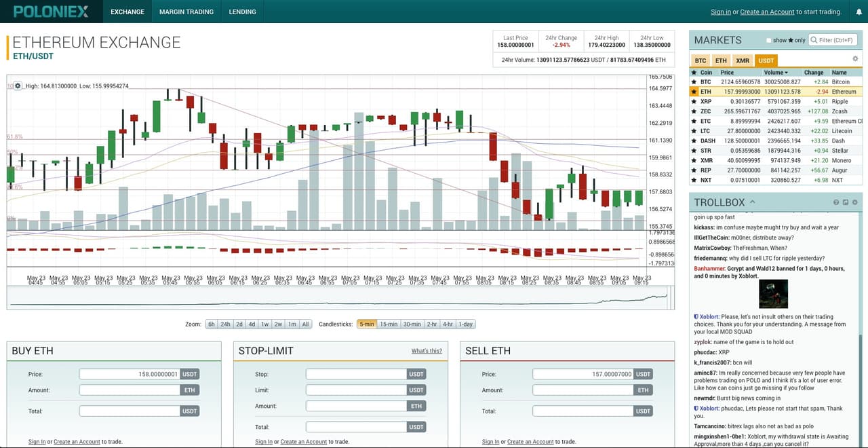Click the What's this? link
This screenshot has width=868, height=448.
(x=427, y=351)
